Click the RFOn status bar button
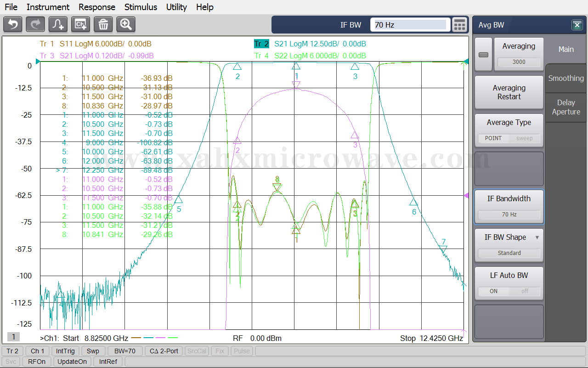 coord(37,362)
